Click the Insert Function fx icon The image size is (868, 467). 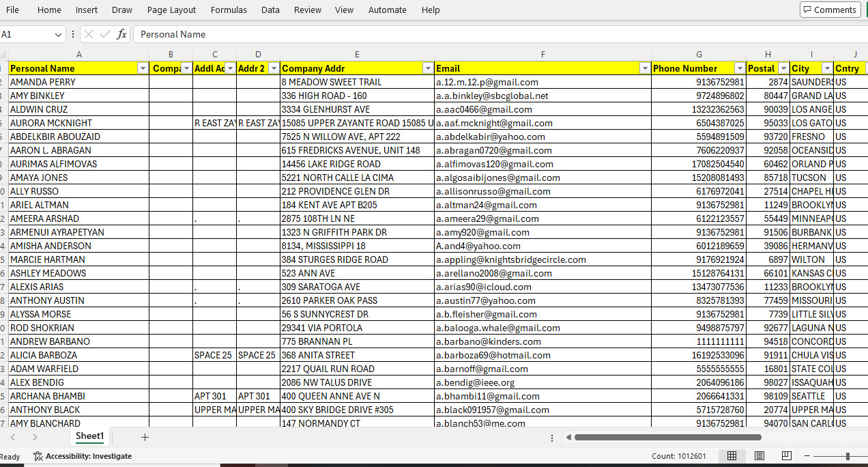point(121,34)
